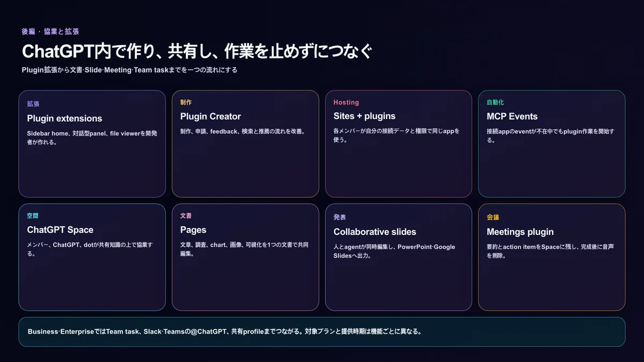Click the 発表 label above Collaborative slides

[340, 218]
